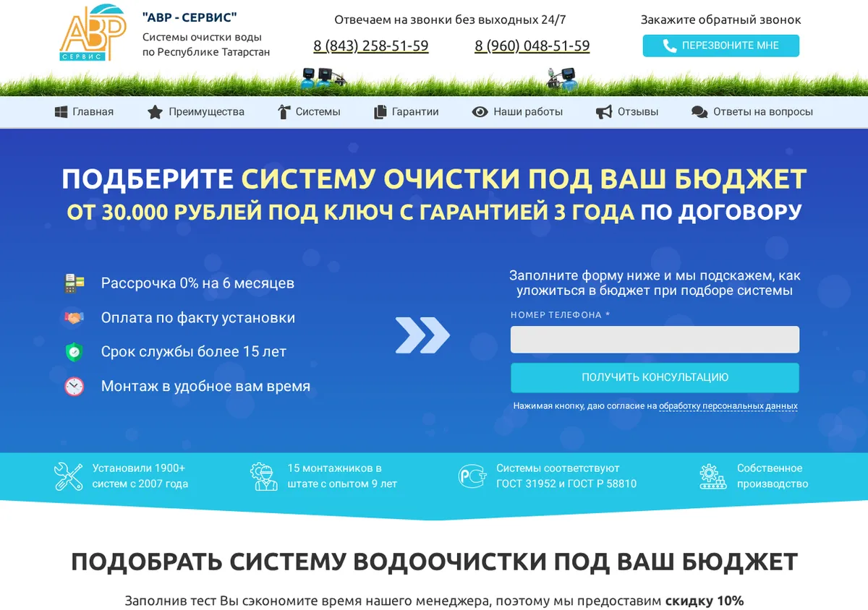Click the РСТ certification icon
This screenshot has width=868, height=610.
click(472, 476)
